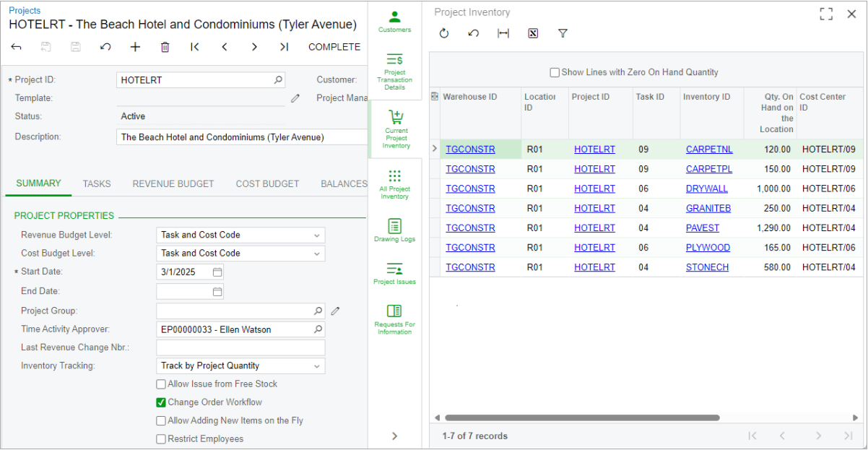Open TGCONSTR warehouse link in STONECH row

[x=470, y=267]
